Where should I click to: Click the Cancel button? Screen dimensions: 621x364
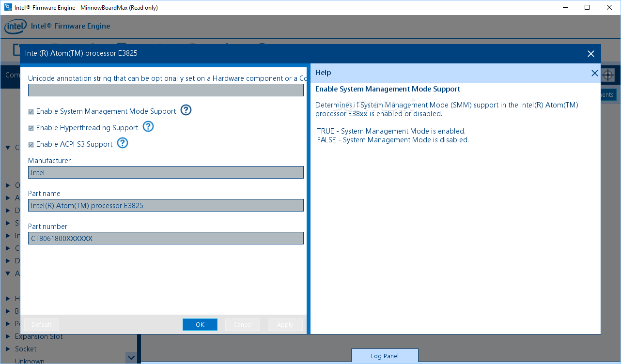coord(243,325)
